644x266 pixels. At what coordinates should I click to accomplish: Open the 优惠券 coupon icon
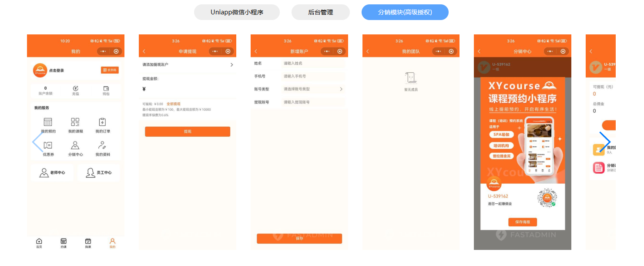[48, 145]
